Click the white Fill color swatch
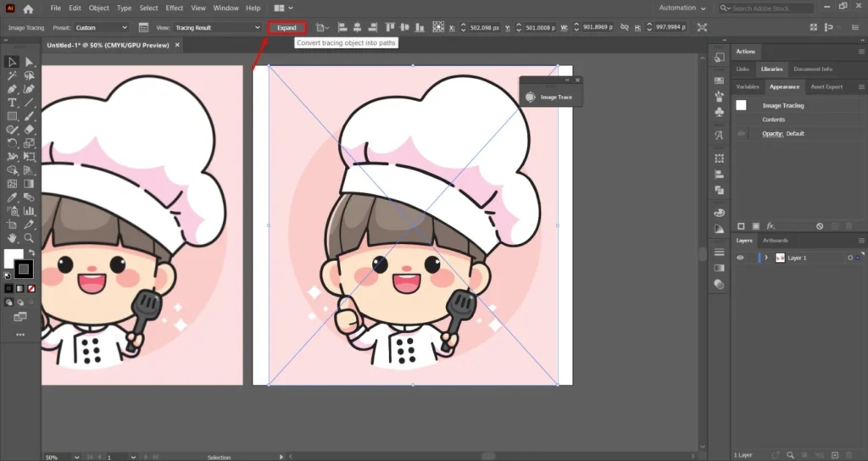This screenshot has height=461, width=868. point(11,257)
